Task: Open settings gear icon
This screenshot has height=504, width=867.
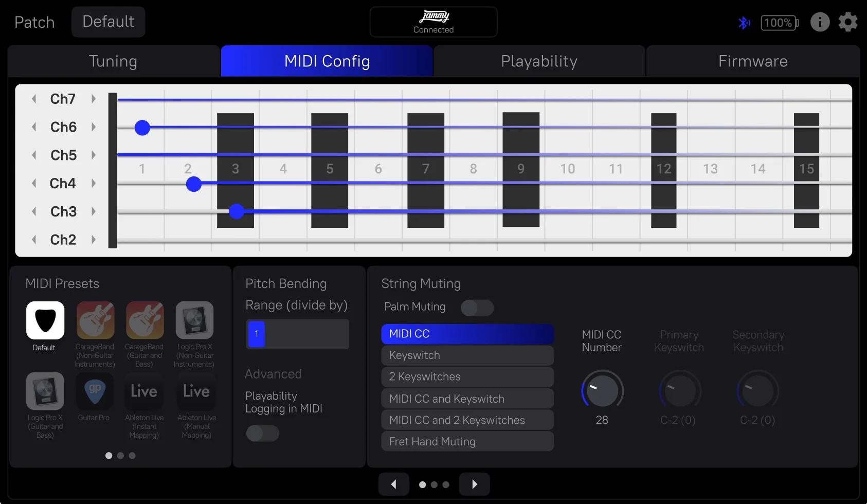Action: tap(848, 22)
